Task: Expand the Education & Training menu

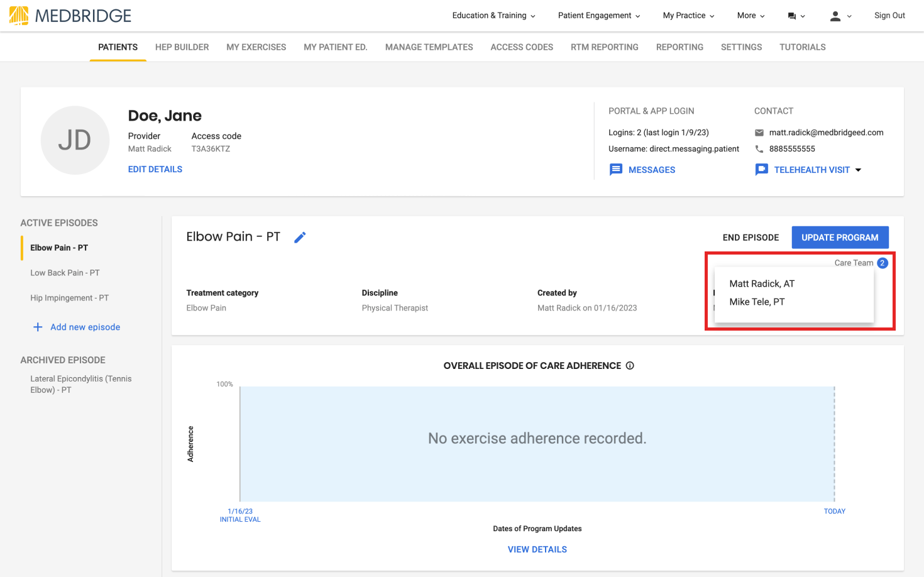Action: point(493,16)
